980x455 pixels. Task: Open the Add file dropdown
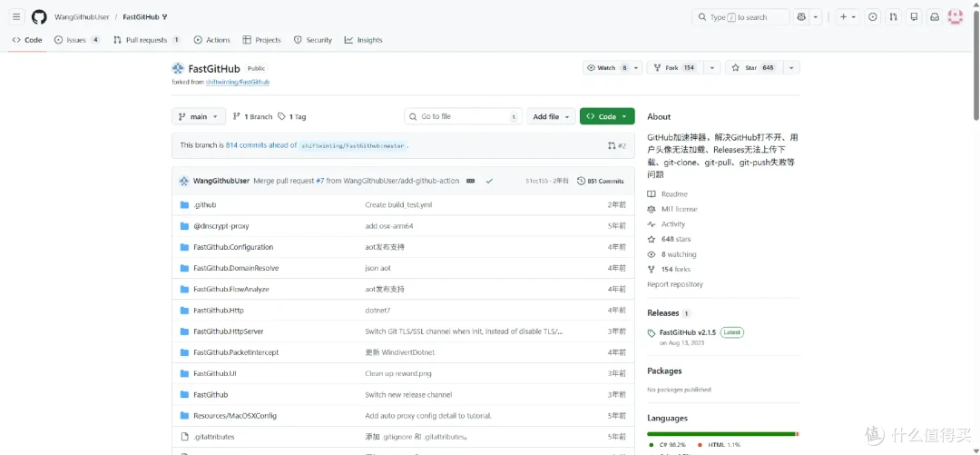pos(551,116)
